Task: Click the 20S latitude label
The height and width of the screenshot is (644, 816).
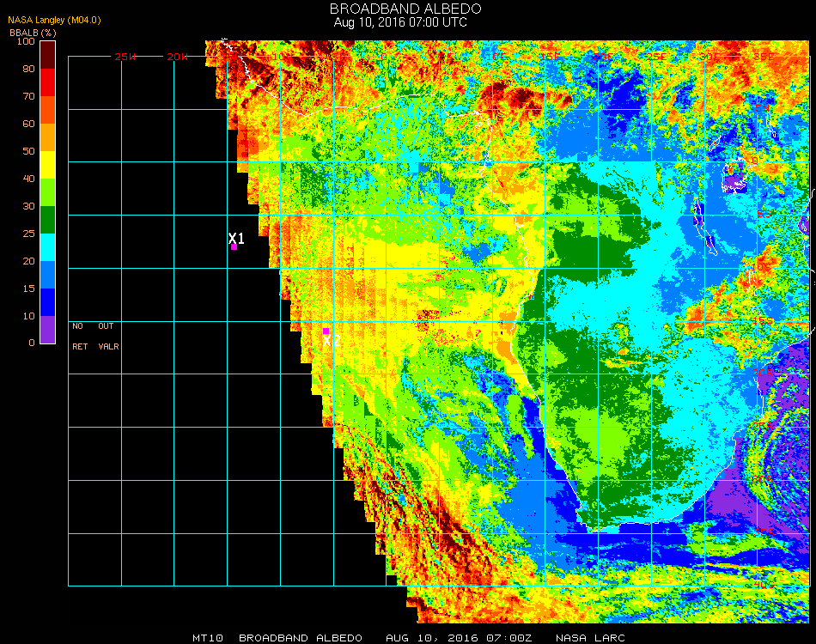Action: [763, 373]
